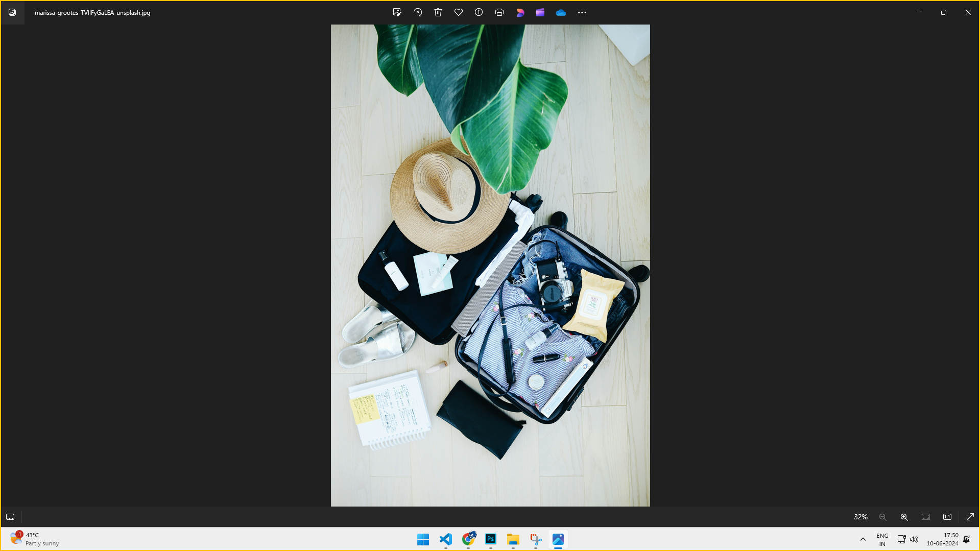Rotate the photo using the rotate icon
980x551 pixels.
coord(418,12)
